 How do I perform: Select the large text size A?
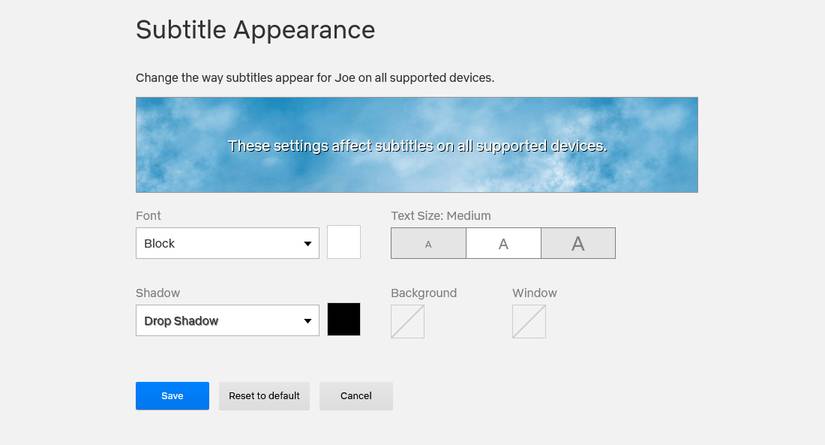click(x=578, y=243)
